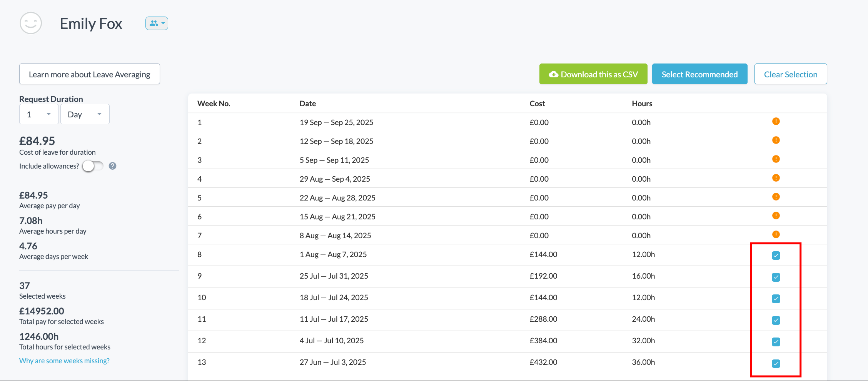This screenshot has width=868, height=381.
Task: Open the people dropdown beside Emily Fox
Action: pyautogui.click(x=157, y=23)
